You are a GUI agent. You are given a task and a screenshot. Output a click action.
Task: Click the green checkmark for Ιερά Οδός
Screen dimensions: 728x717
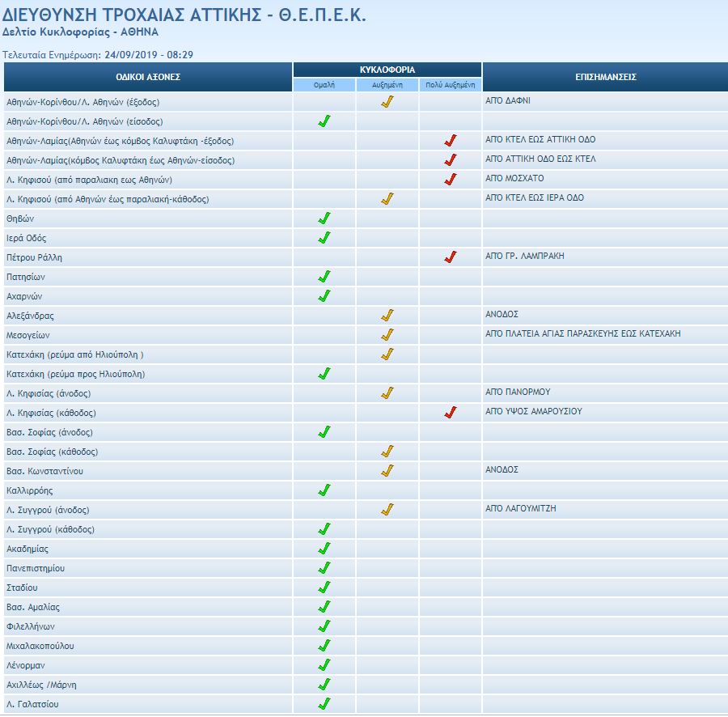pos(324,238)
